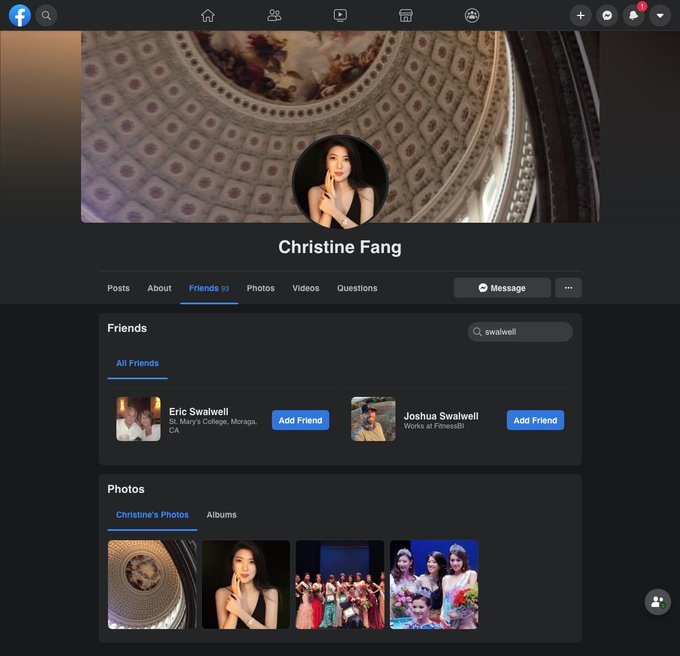This screenshot has width=680, height=656.
Task: Click the Eric Swalwell name link
Action: click(x=198, y=411)
